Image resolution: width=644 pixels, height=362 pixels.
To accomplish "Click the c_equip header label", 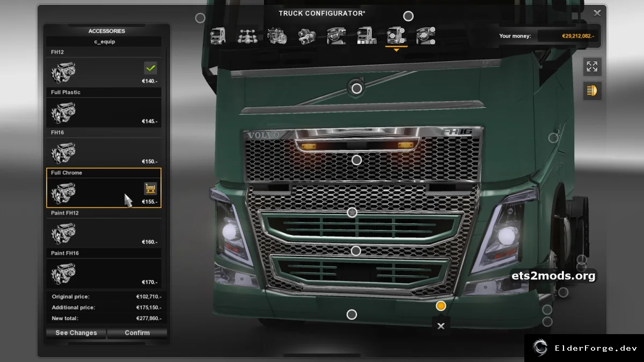I will (105, 41).
